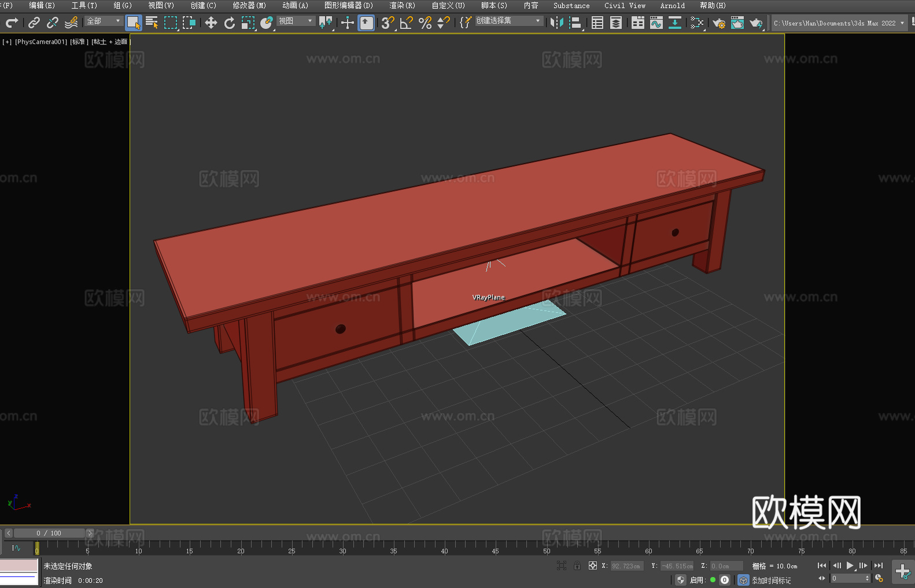915x588 pixels.
Task: Toggle the Layer Explorer icon
Action: tap(616, 23)
